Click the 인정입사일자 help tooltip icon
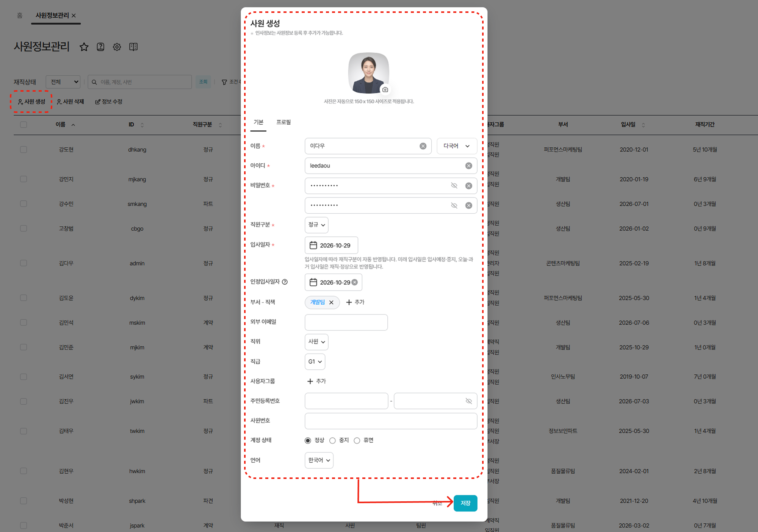 (x=285, y=282)
